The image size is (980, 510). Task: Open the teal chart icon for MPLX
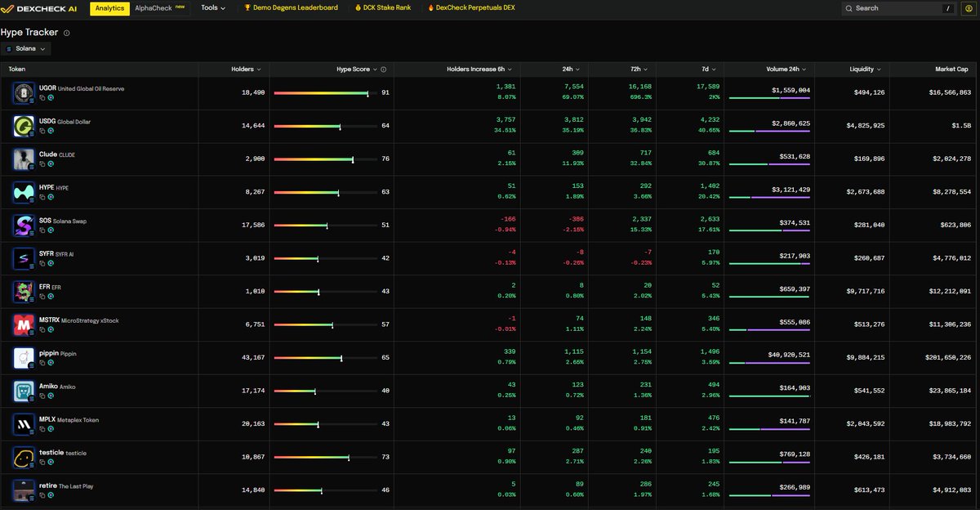tap(51, 427)
